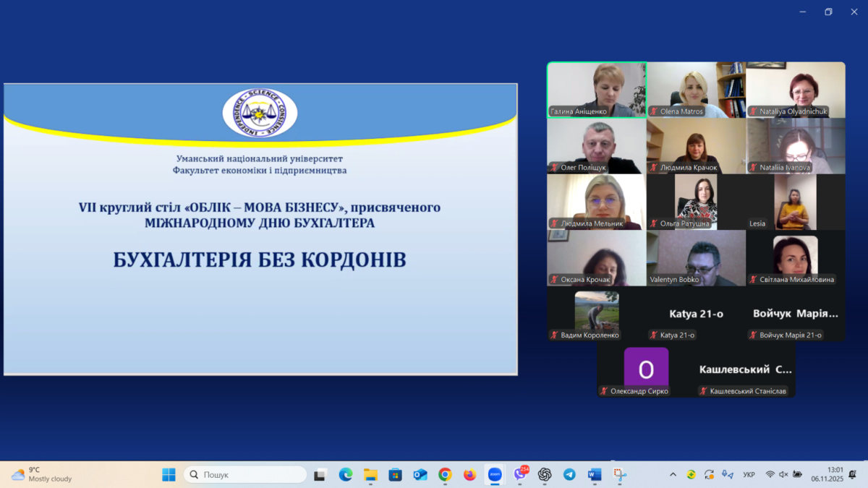Select Valentyn Bobko's video tile
Image resolution: width=868 pixels, height=488 pixels.
(x=696, y=258)
